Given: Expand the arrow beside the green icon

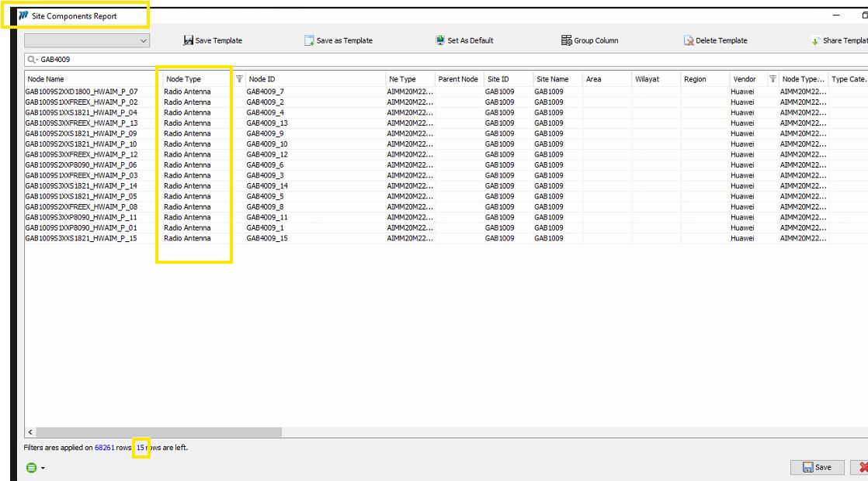Looking at the screenshot, I should click(43, 469).
